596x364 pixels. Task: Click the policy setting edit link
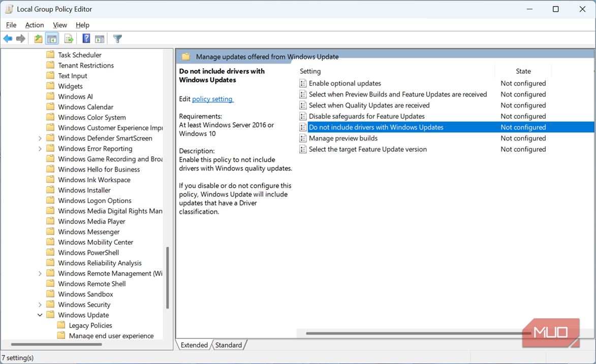213,99
